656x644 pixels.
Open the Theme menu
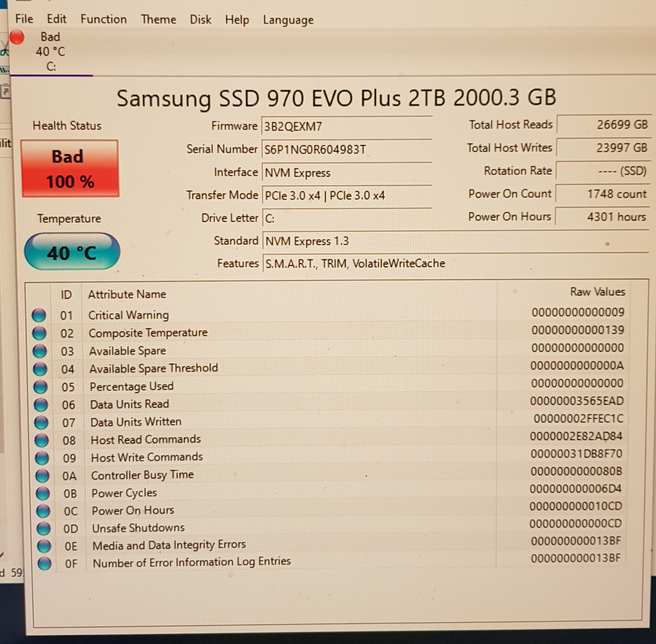159,20
